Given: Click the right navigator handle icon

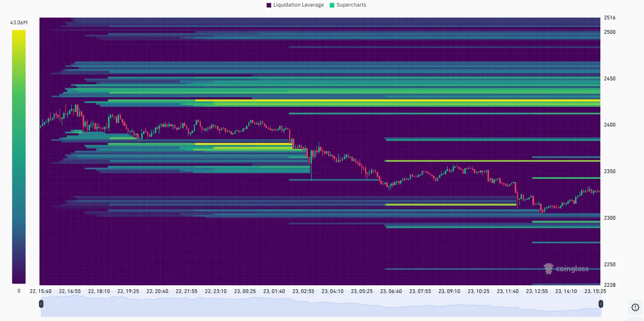Looking at the screenshot, I should coord(601,304).
